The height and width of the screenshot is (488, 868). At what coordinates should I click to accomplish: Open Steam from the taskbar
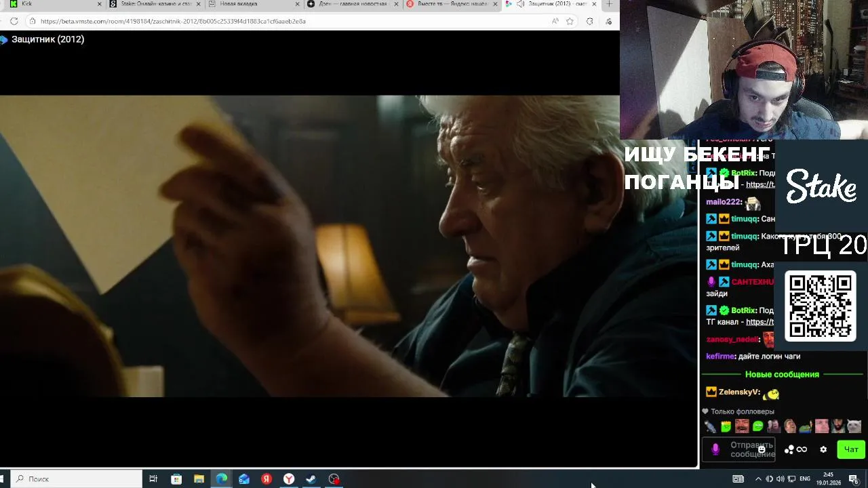click(x=311, y=479)
